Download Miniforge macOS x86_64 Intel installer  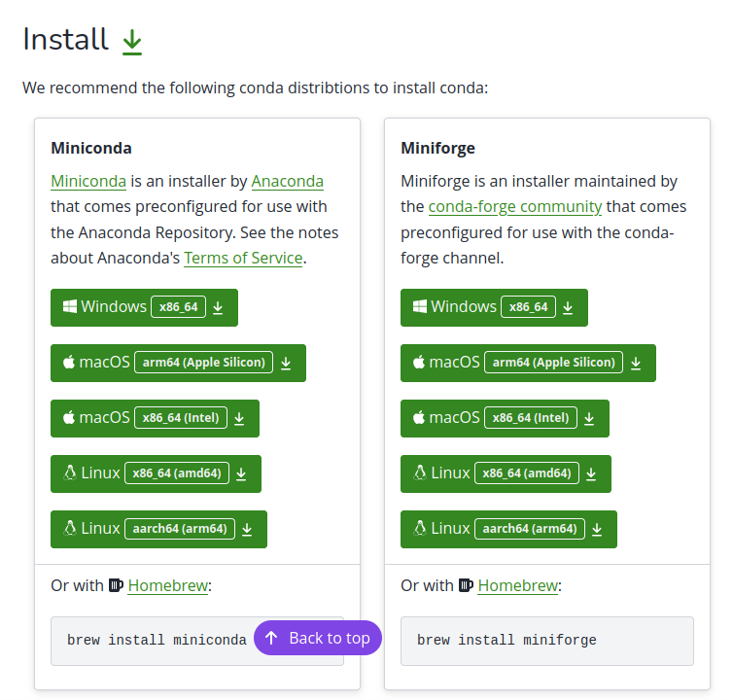(505, 418)
